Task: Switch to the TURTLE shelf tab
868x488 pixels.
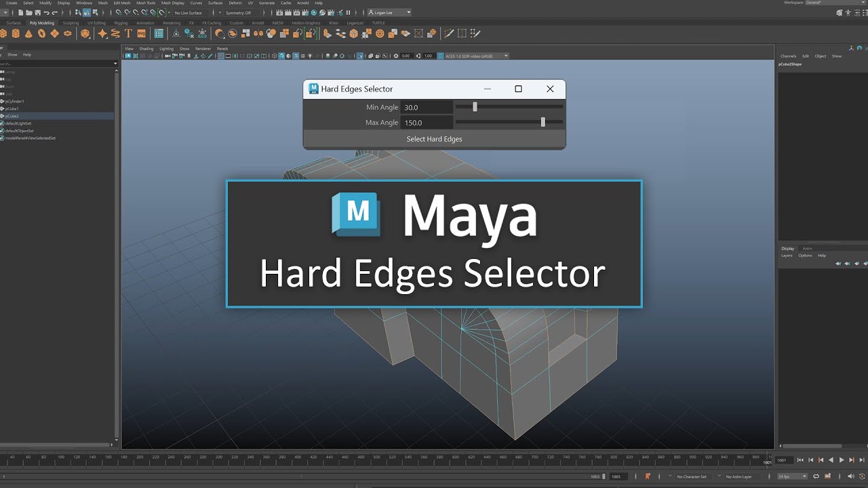Action: point(378,23)
